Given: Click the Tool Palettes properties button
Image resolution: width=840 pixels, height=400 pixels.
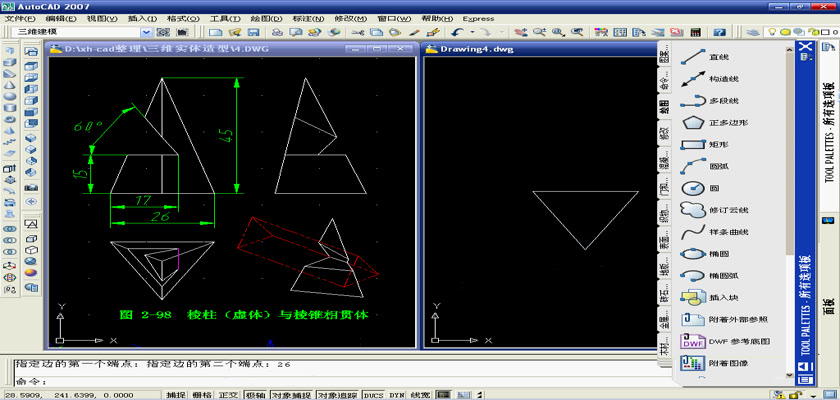Looking at the screenshot, I should pos(806,379).
